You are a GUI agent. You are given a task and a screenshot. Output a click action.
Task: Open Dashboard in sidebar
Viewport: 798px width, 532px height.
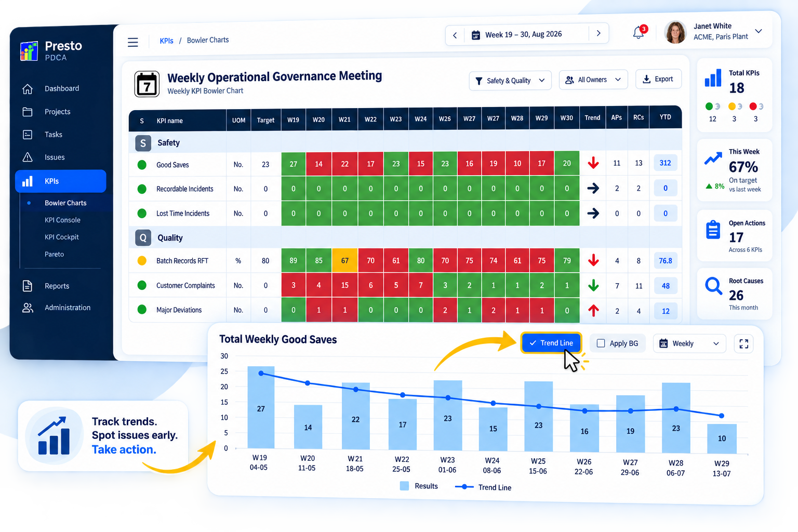[61, 89]
